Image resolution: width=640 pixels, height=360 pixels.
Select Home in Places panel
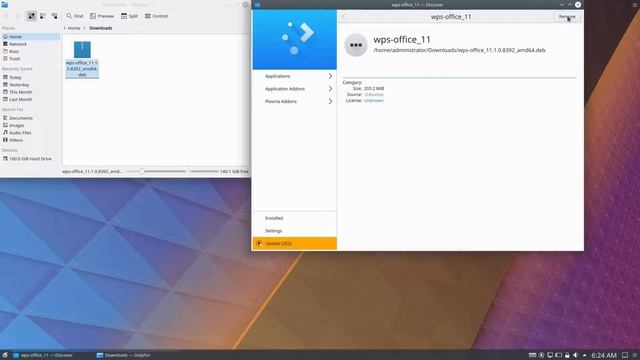coord(31,37)
